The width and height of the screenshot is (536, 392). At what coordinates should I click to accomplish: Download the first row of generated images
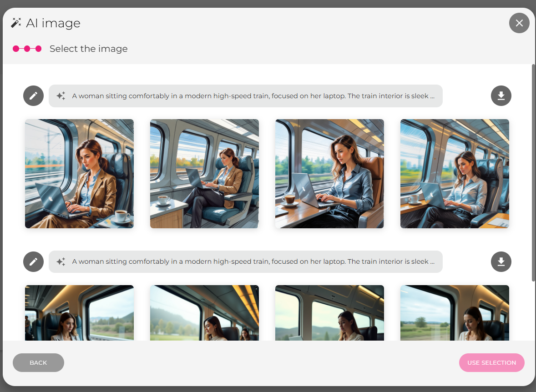[501, 95]
